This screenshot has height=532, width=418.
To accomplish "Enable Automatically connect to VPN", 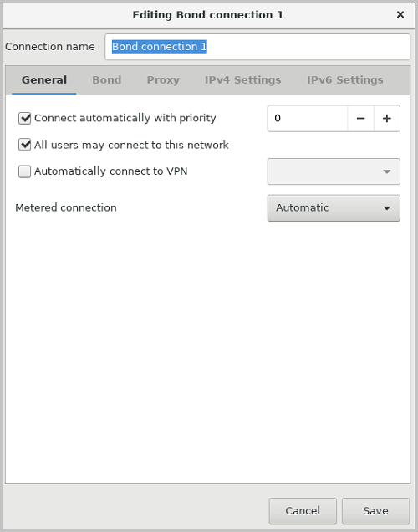I will (x=25, y=171).
